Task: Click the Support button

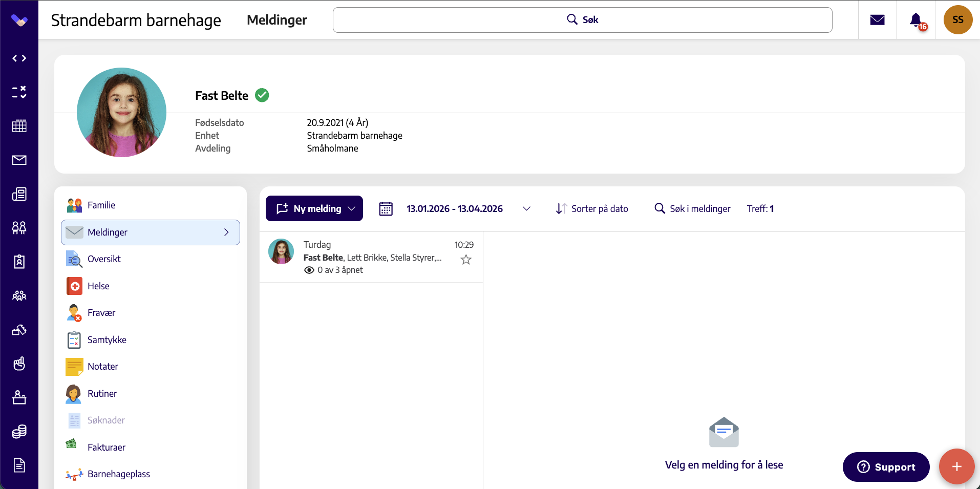Action: point(886,467)
